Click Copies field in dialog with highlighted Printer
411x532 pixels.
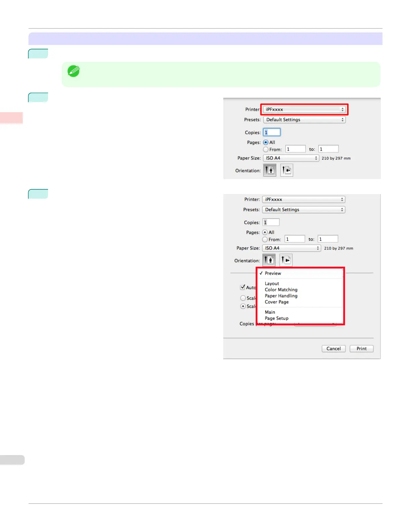click(272, 132)
